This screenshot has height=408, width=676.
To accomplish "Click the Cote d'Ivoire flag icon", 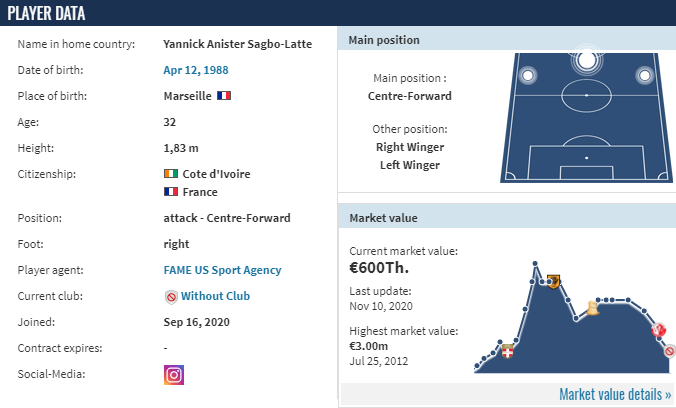I will pos(171,173).
